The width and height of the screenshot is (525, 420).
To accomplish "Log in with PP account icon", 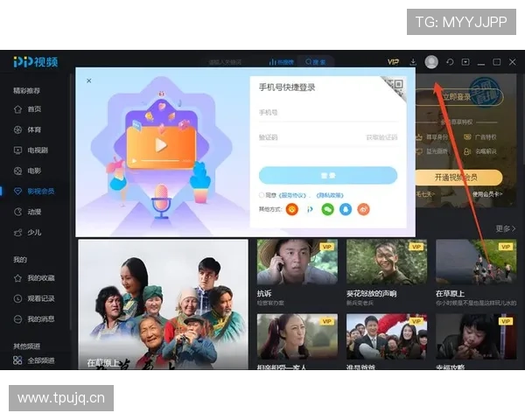I will click(x=310, y=210).
